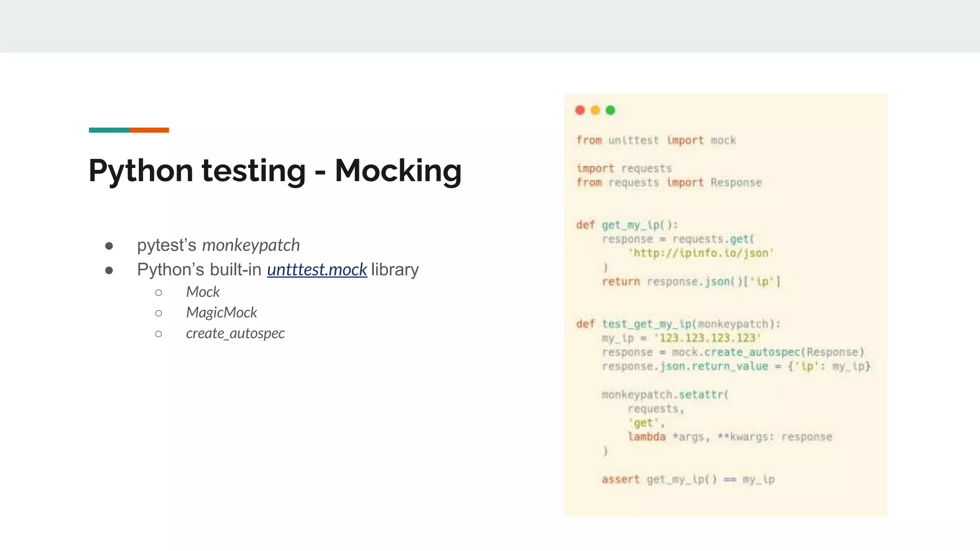Click the word monkeypatch in first bullet
Screen dimensions: 980x551
click(x=251, y=245)
